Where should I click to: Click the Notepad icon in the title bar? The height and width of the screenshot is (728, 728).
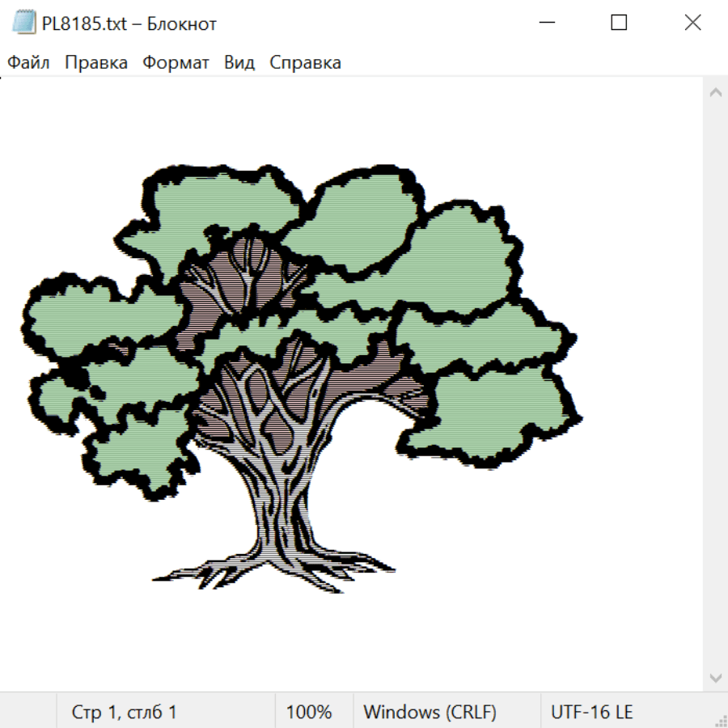click(x=24, y=23)
